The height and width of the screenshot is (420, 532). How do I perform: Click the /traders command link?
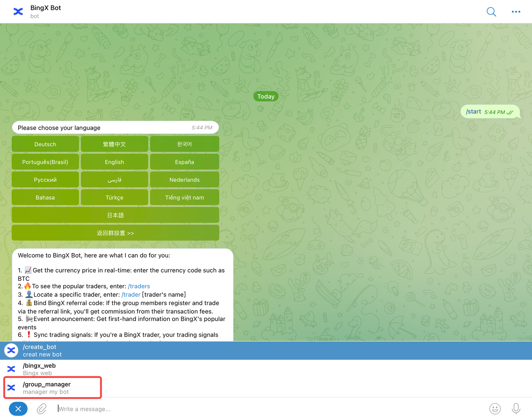pyautogui.click(x=139, y=286)
